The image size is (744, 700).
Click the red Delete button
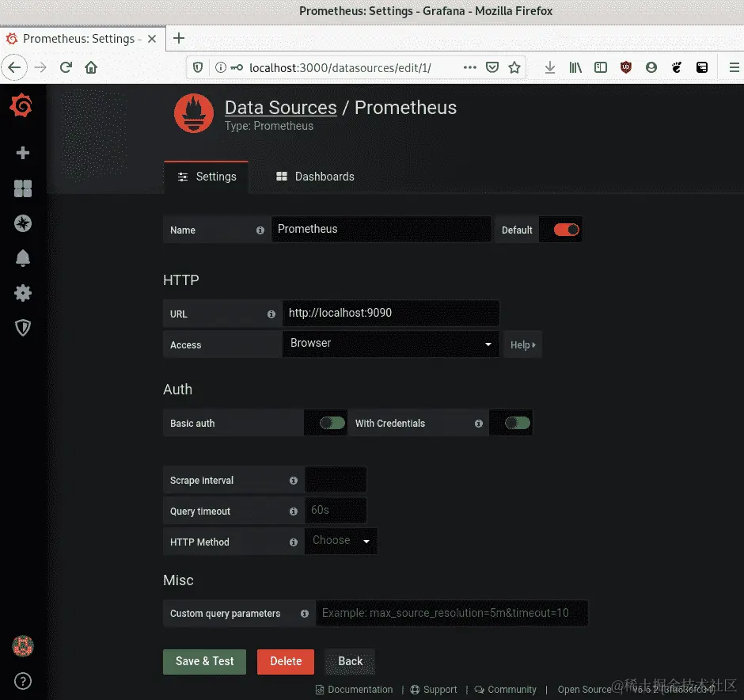(x=286, y=661)
